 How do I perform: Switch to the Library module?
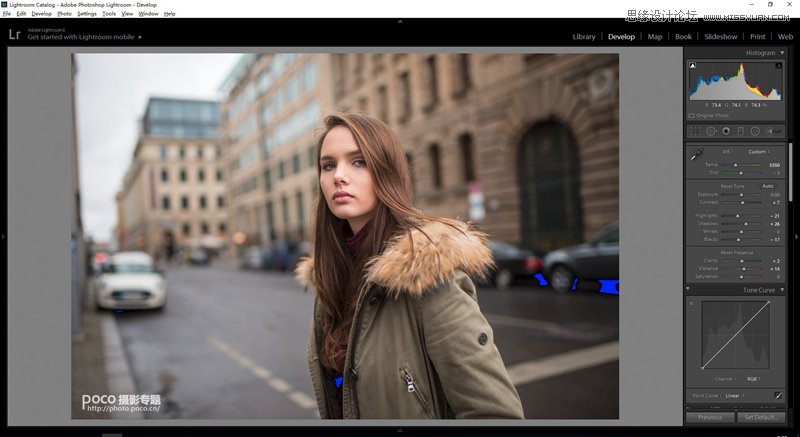[584, 36]
